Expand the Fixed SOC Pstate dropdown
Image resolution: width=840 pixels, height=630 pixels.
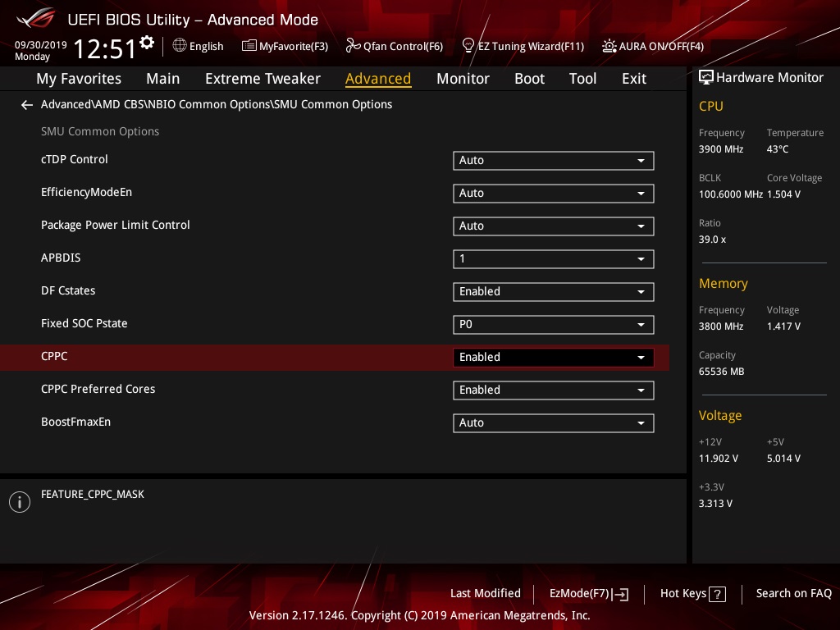tap(554, 325)
